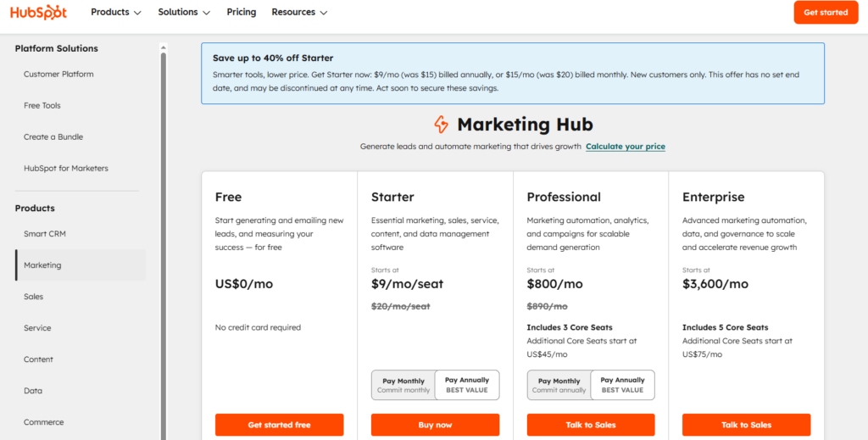The width and height of the screenshot is (868, 440).
Task: Click Talk to Sales under Professional
Action: (591, 425)
